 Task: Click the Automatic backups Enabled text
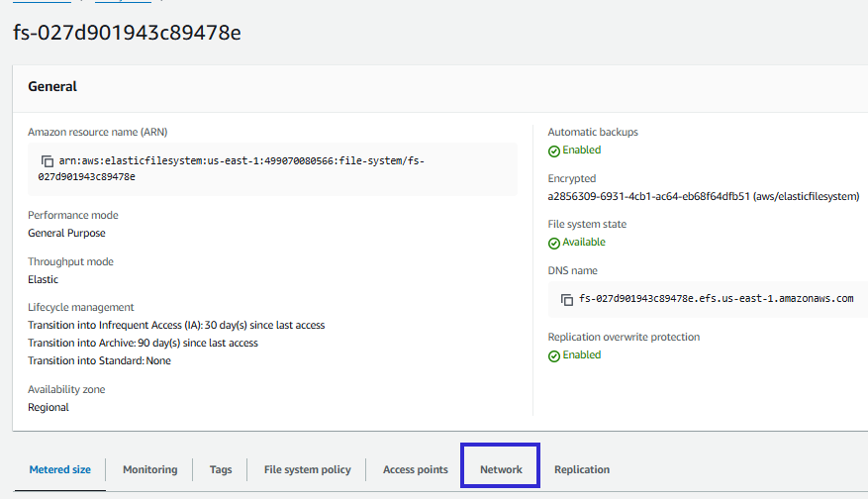coord(582,150)
